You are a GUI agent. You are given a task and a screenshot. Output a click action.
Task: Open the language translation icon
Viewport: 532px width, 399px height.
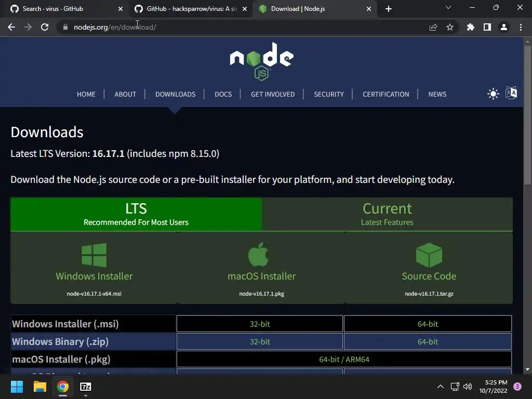click(511, 92)
